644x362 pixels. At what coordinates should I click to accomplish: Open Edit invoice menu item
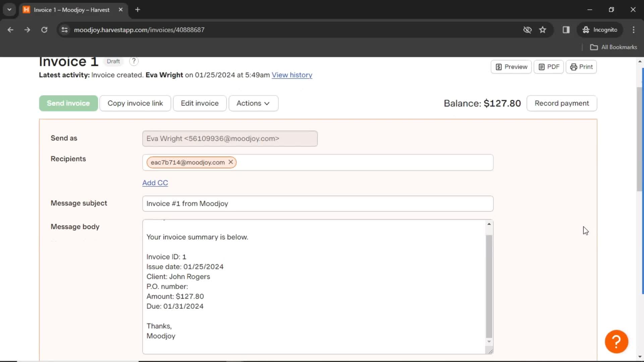point(200,103)
